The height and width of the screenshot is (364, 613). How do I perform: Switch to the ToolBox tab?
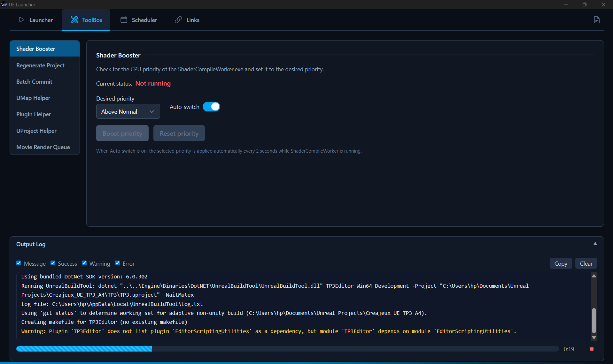point(86,20)
